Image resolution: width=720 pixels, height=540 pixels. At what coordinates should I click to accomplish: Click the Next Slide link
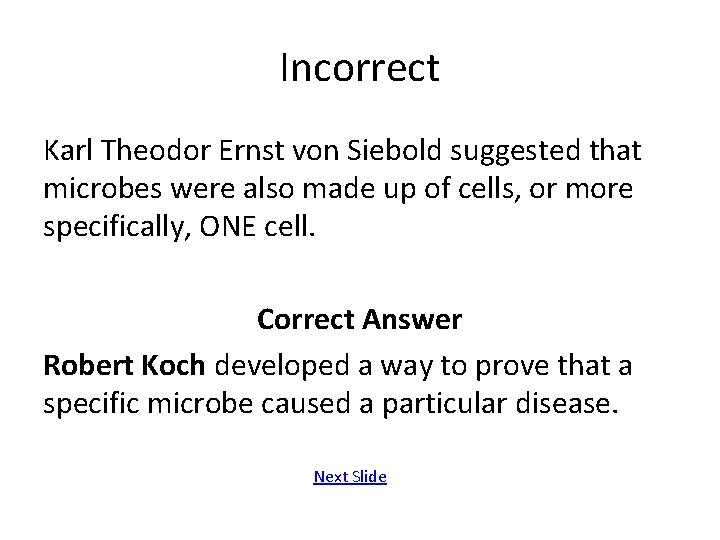[350, 477]
